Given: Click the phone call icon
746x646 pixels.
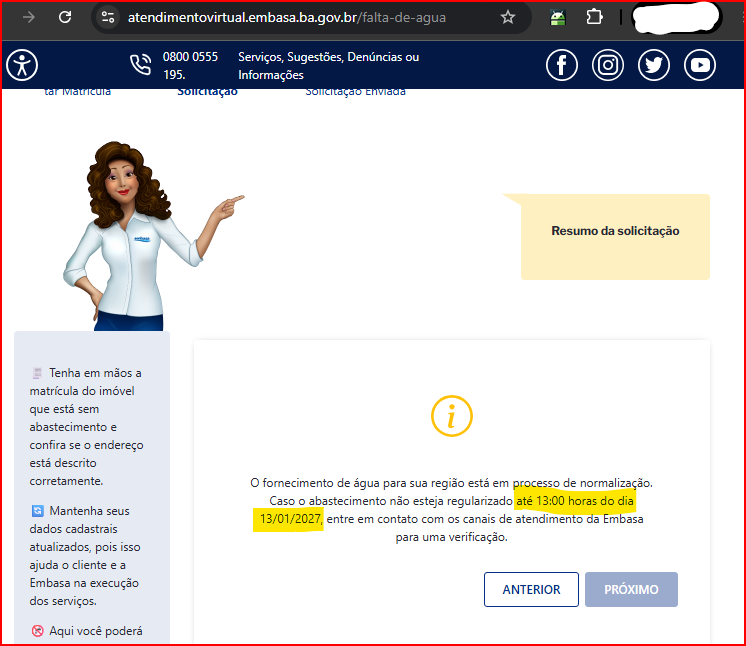Looking at the screenshot, I should 140,65.
